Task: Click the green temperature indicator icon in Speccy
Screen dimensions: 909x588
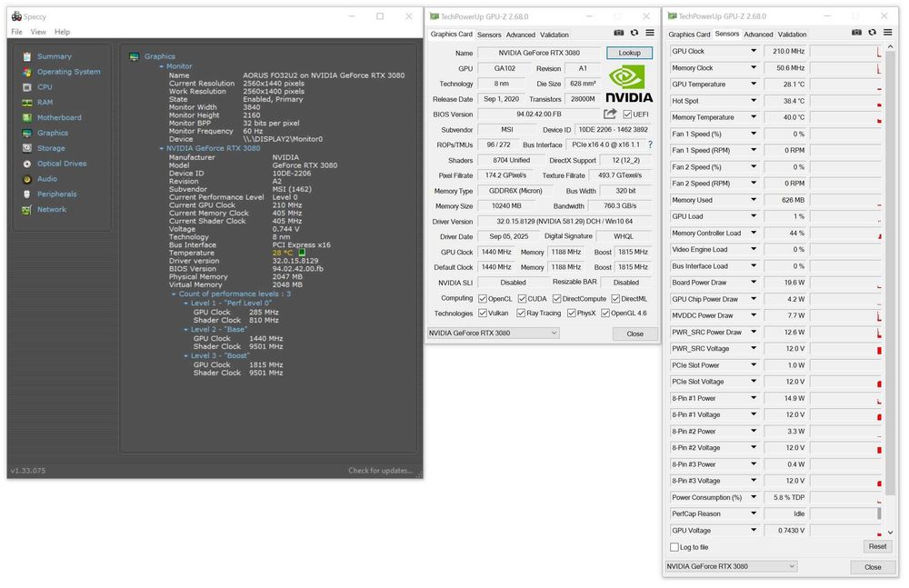Action: coord(302,253)
